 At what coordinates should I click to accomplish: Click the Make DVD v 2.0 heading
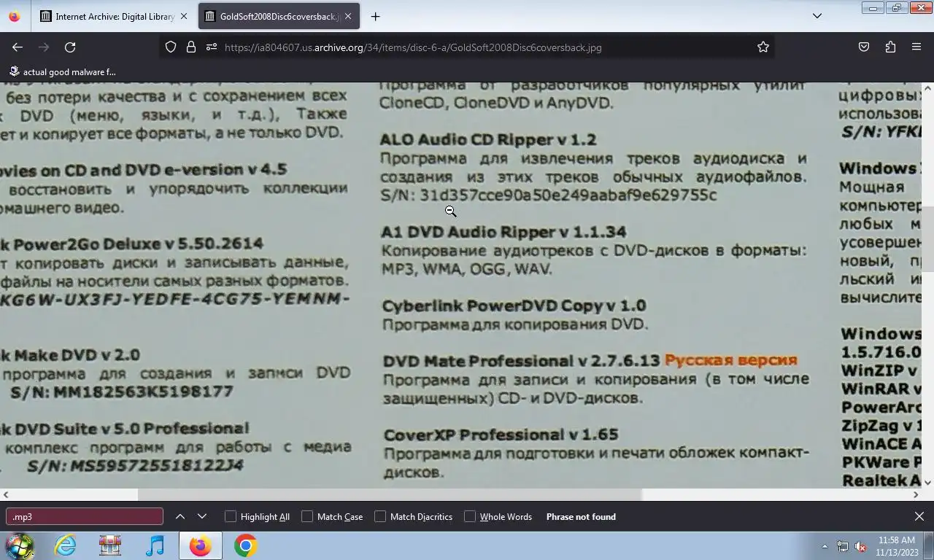[77, 355]
